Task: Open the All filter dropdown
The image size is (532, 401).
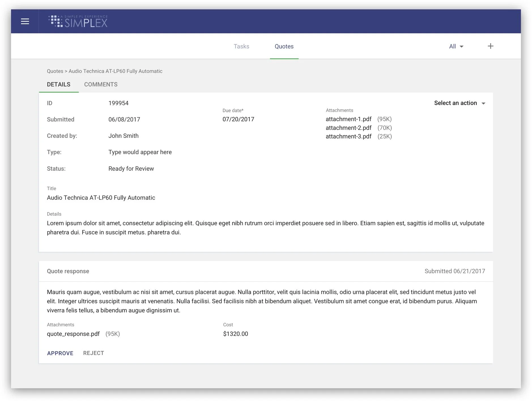Action: [456, 46]
